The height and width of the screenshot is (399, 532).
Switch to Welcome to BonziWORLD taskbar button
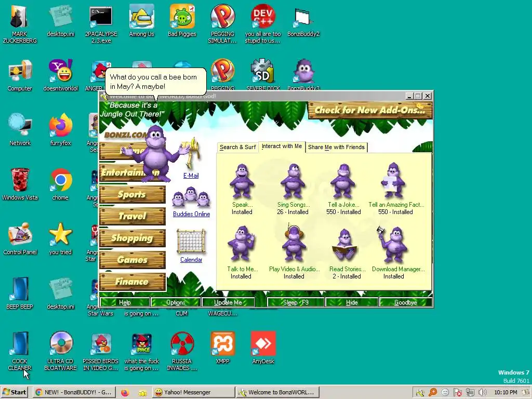click(x=277, y=392)
